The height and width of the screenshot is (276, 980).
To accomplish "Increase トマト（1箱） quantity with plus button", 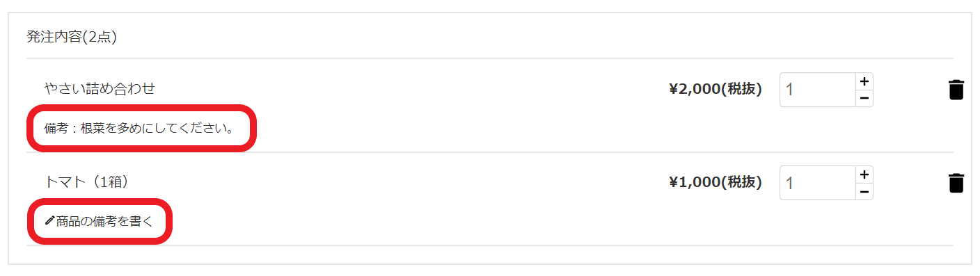I will tap(864, 174).
